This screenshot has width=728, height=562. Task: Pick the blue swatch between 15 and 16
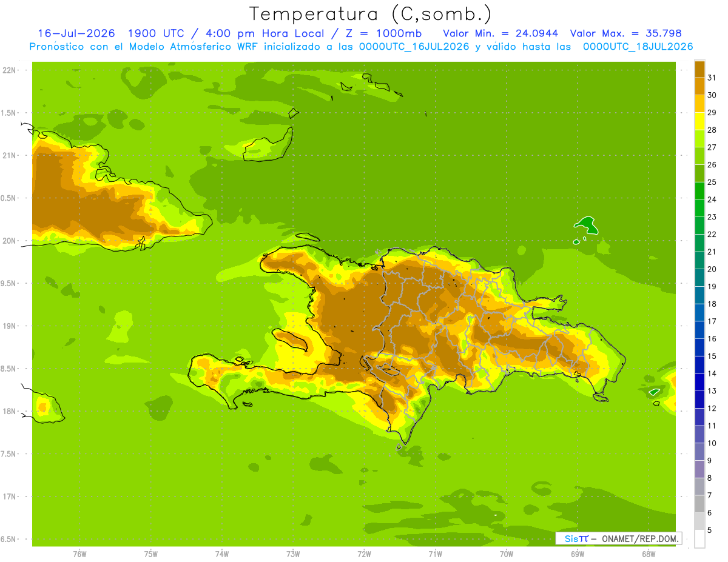click(699, 348)
